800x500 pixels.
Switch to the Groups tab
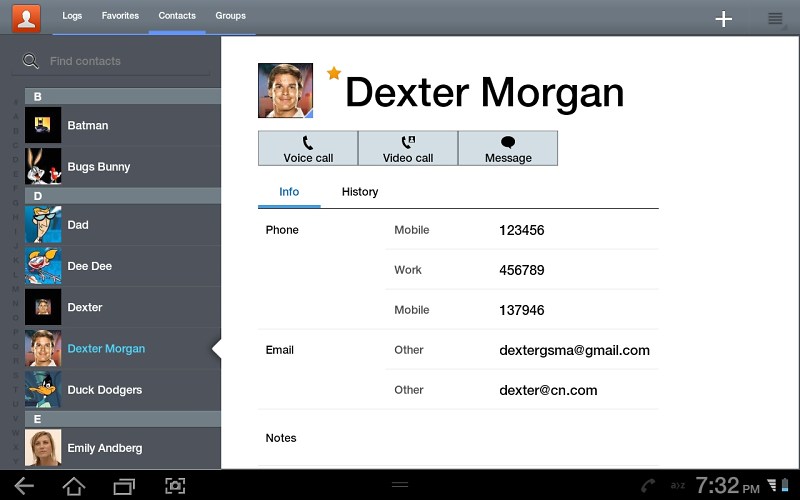point(230,16)
